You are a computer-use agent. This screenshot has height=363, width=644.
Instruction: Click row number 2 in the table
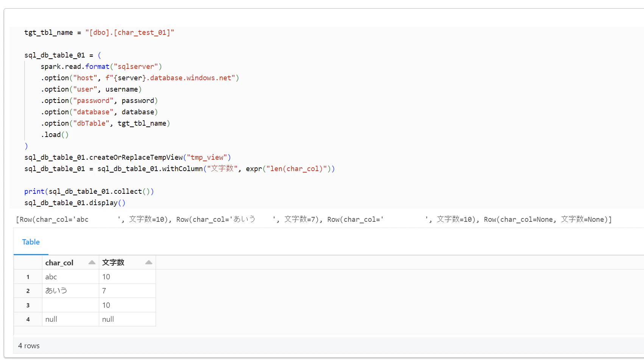coord(28,291)
